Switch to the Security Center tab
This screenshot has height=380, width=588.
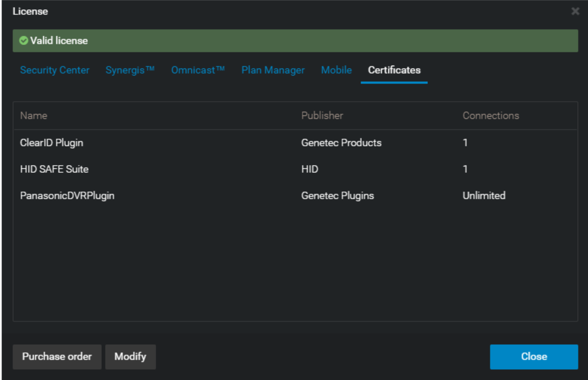56,70
